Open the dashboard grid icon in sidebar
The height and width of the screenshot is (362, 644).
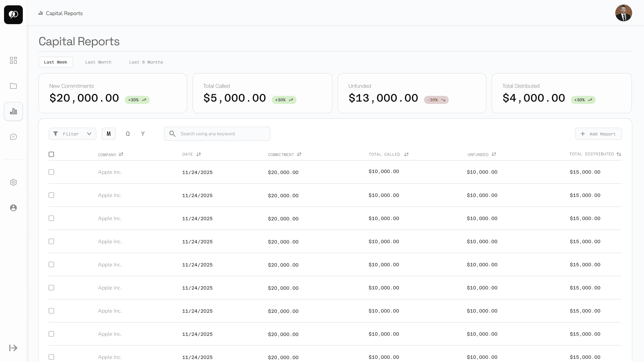pyautogui.click(x=13, y=60)
